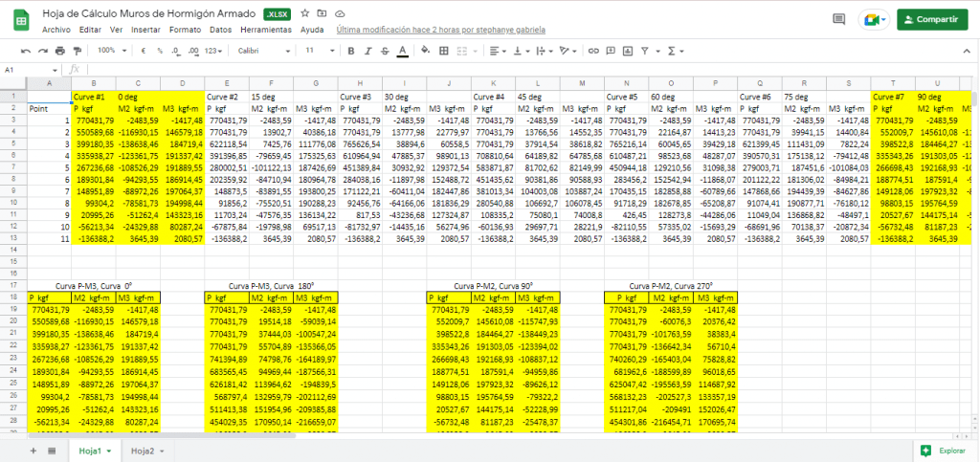Undo the last action
The image size is (980, 462).
[26, 51]
